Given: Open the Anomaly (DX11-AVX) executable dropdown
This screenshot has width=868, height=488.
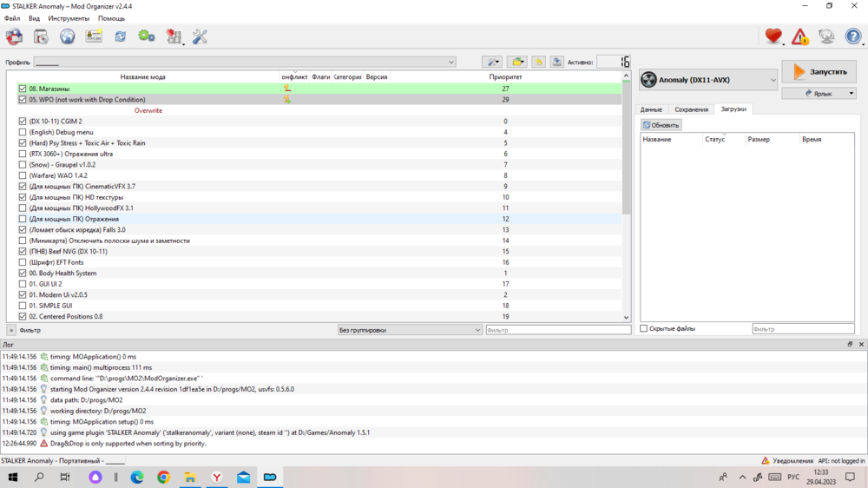Looking at the screenshot, I should pos(708,80).
